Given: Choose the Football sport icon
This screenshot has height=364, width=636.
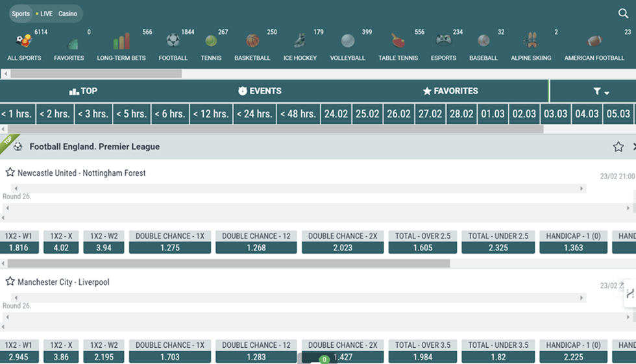Looking at the screenshot, I should pos(173,40).
